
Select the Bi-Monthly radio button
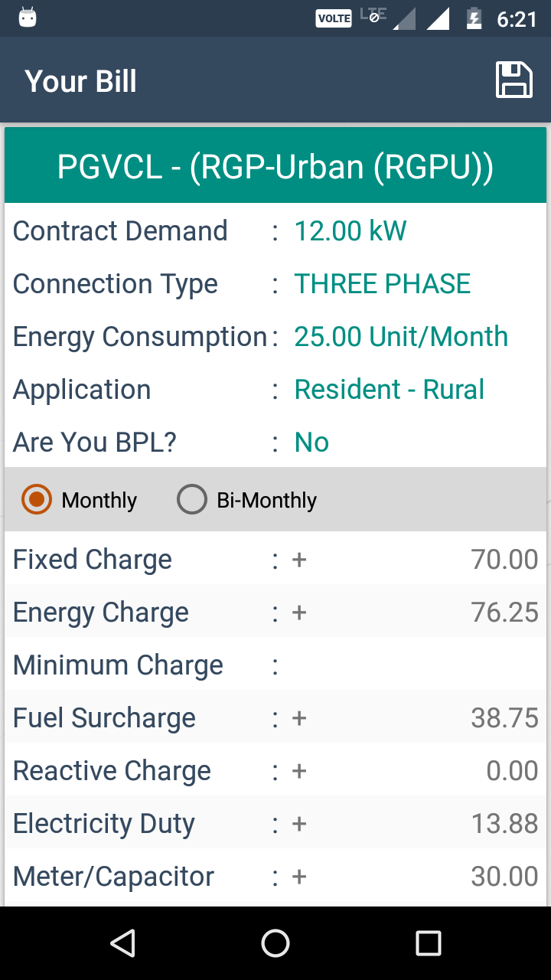[x=246, y=500]
